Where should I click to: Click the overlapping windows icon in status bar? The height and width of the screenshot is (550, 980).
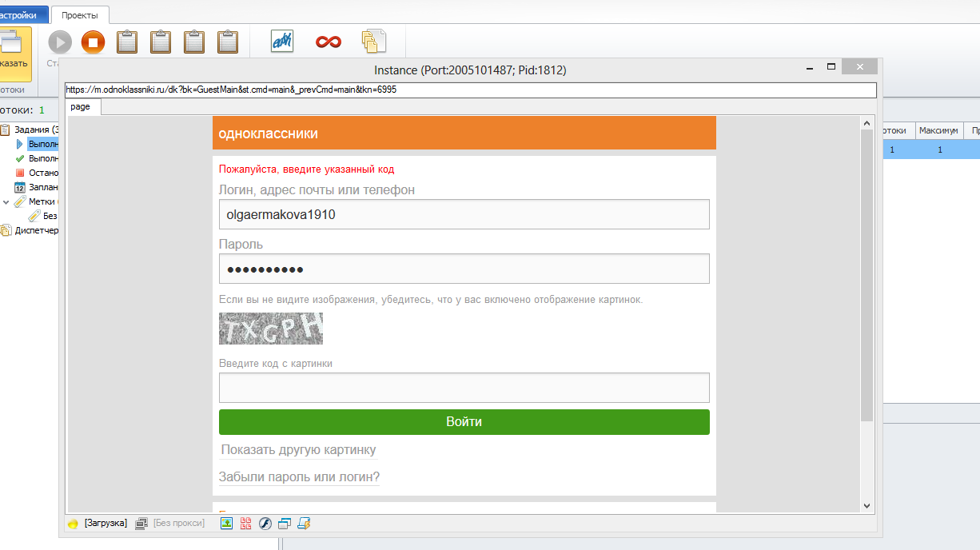pyautogui.click(x=285, y=524)
